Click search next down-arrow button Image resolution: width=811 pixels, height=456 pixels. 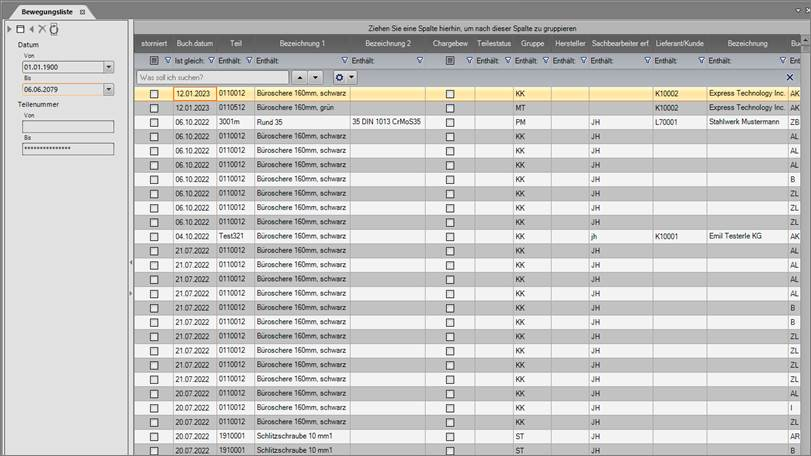(x=315, y=77)
